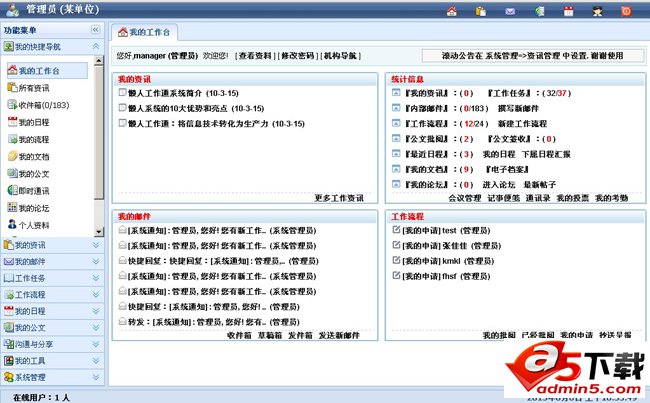Click 草稿箱 link under mail panel
Screen dimensions: 650x403
270,335
